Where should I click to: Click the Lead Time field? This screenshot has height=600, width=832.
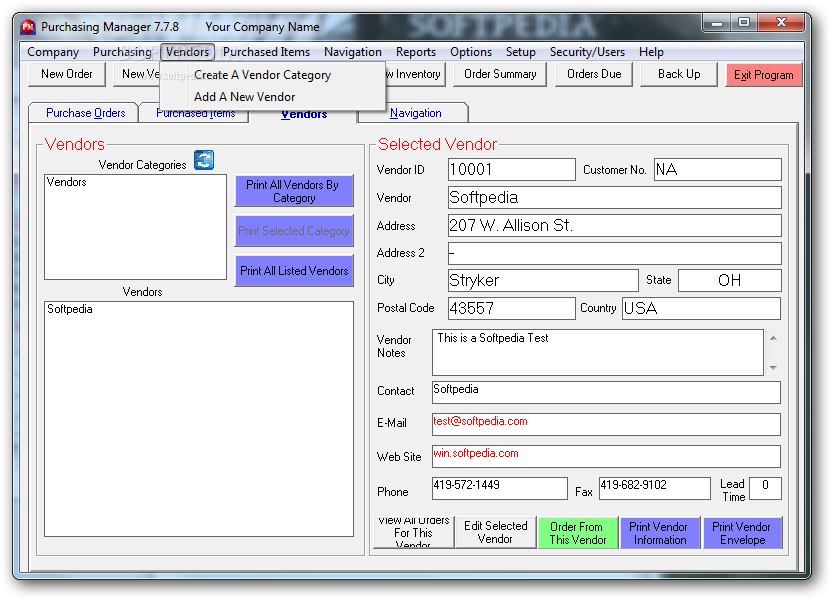[765, 488]
